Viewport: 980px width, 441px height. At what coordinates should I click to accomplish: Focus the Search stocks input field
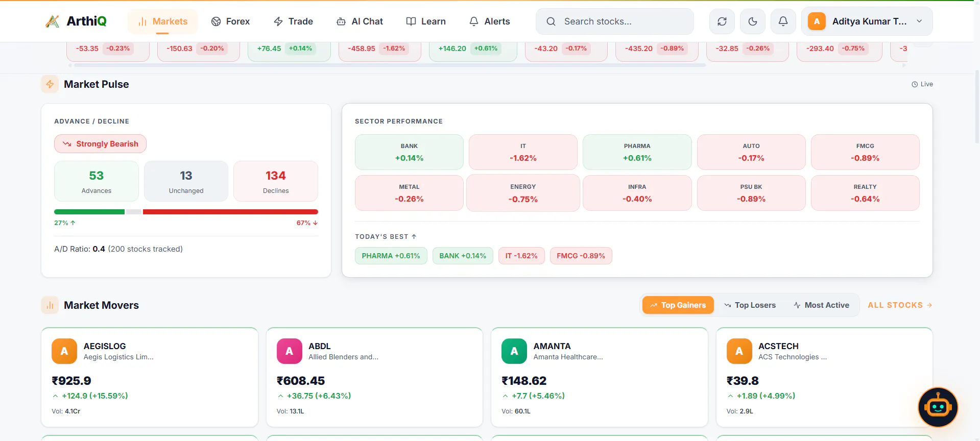coord(615,21)
